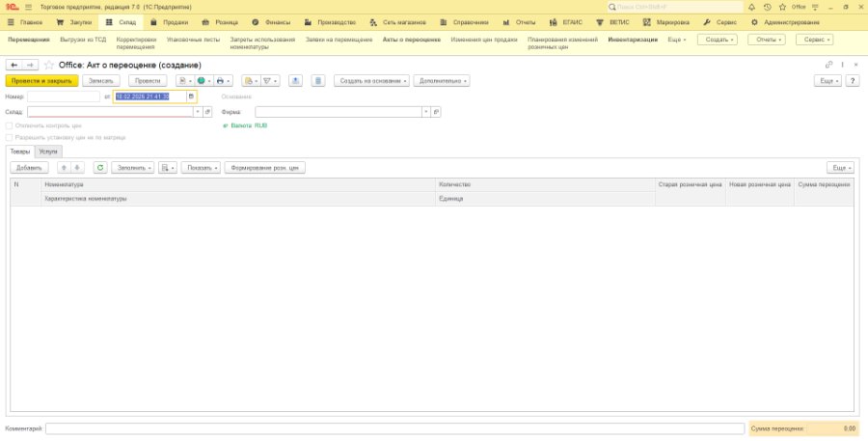The width and height of the screenshot is (868, 441).
Task: Click the global search field
Action: (x=675, y=7)
